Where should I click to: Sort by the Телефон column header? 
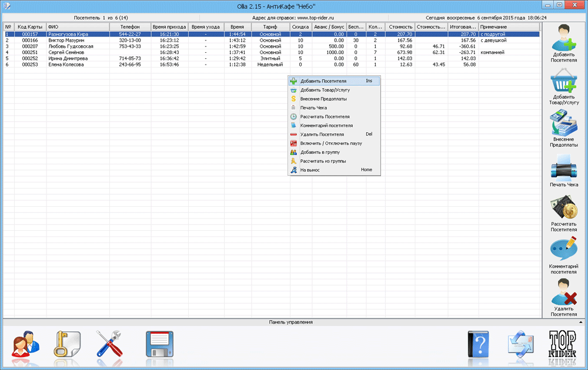[130, 27]
